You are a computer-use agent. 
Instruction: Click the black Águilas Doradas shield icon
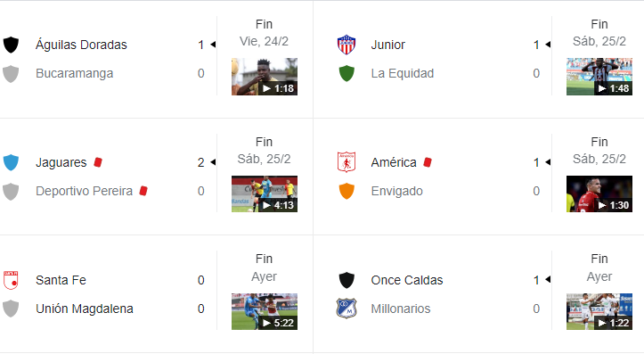coord(11,45)
